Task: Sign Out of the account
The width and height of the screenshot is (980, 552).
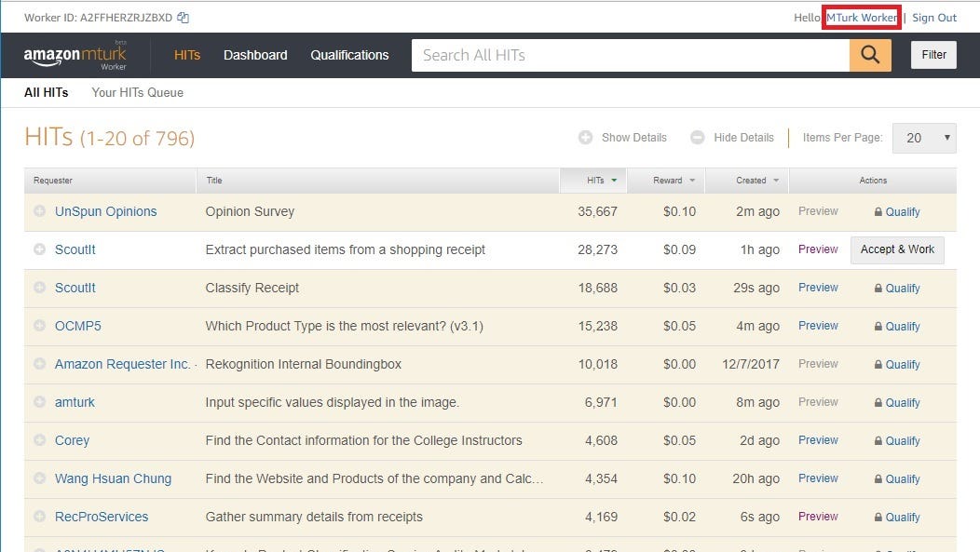Action: 933,18
